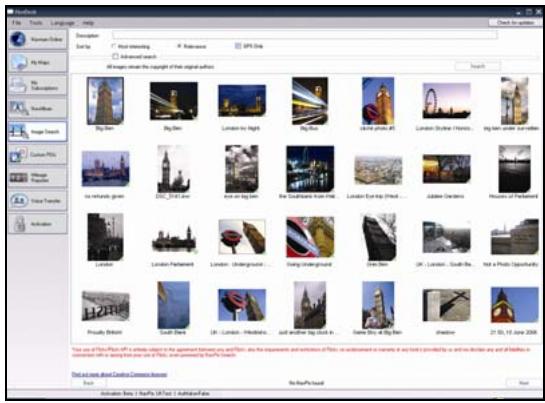Select the Jubilee Gardens thumbnail

point(446,169)
